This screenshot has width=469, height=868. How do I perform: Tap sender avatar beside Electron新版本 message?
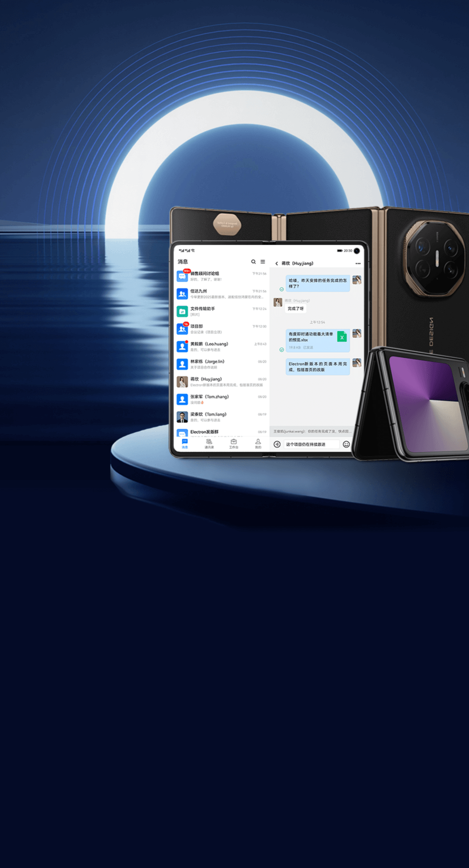357,363
